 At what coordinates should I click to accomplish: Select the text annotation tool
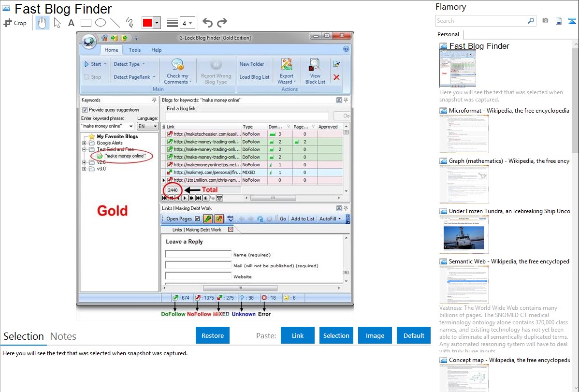(71, 23)
